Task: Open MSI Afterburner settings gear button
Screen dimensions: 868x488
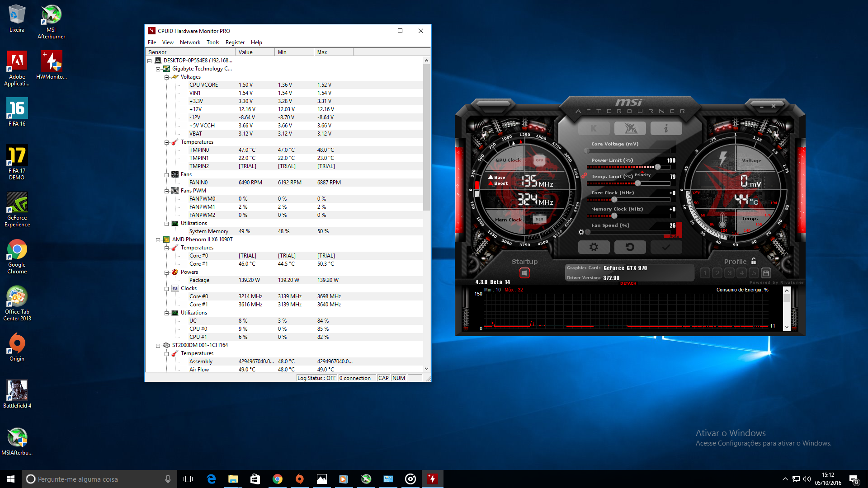Action: [x=594, y=247]
